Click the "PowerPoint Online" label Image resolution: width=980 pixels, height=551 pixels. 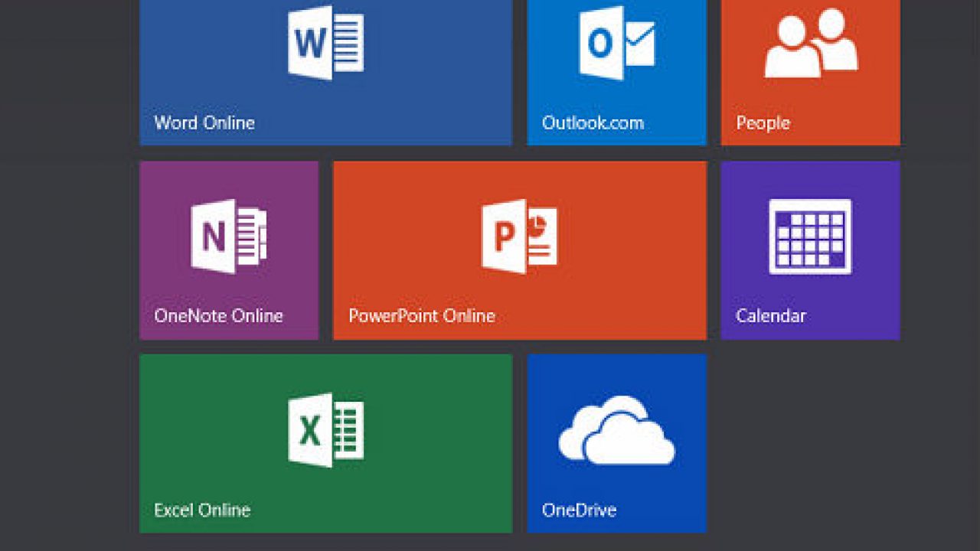tap(422, 315)
